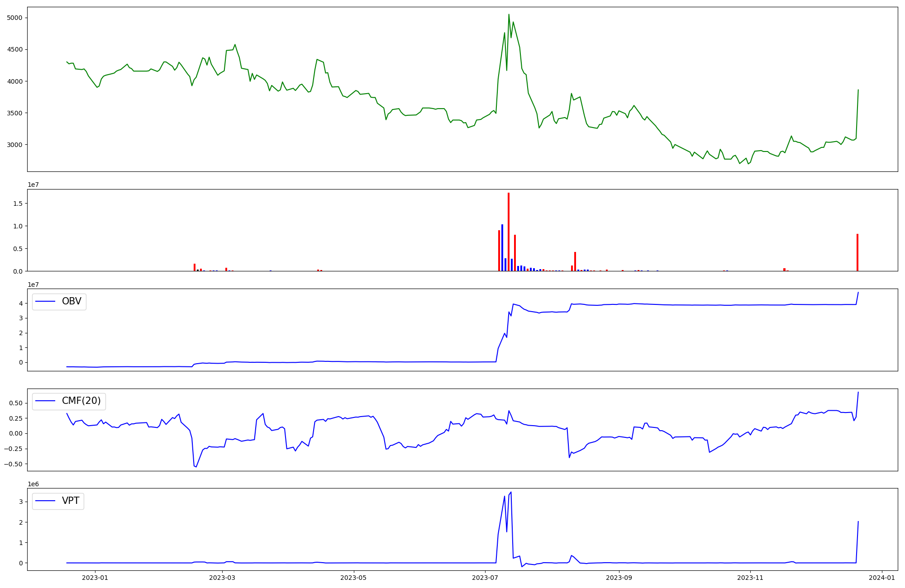Click the 3000 price axis tick label
905x588 pixels.
[x=15, y=145]
